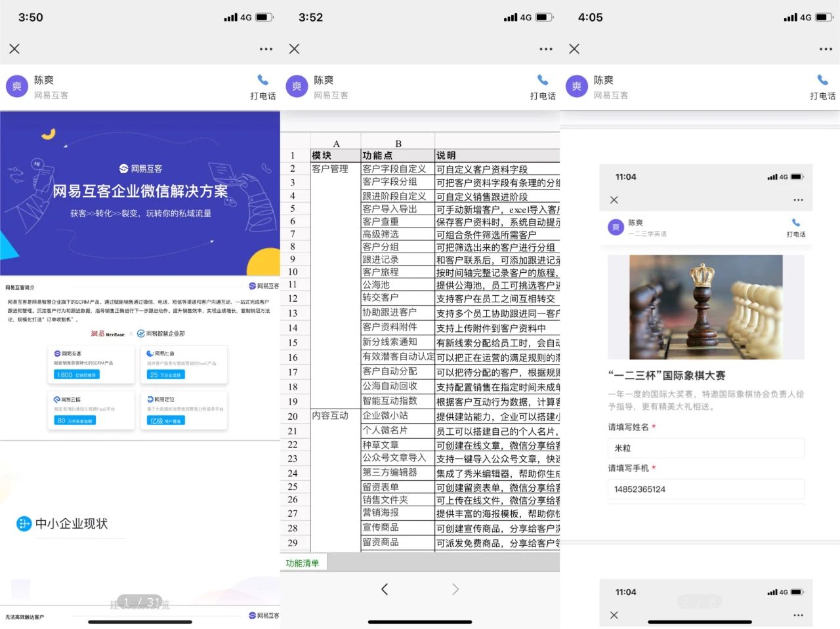Image resolution: width=840 pixels, height=629 pixels.
Task: Tap the three-dots icon inside the 11:04 form preview
Action: tap(798, 199)
